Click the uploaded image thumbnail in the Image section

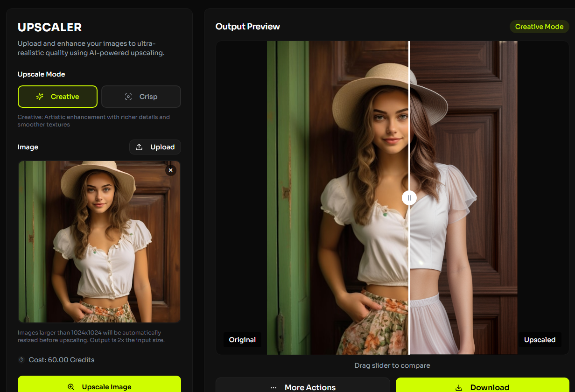pos(99,242)
